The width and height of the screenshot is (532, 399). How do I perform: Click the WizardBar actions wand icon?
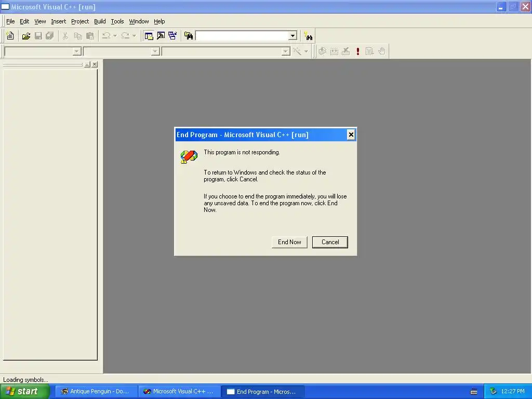[x=297, y=51]
